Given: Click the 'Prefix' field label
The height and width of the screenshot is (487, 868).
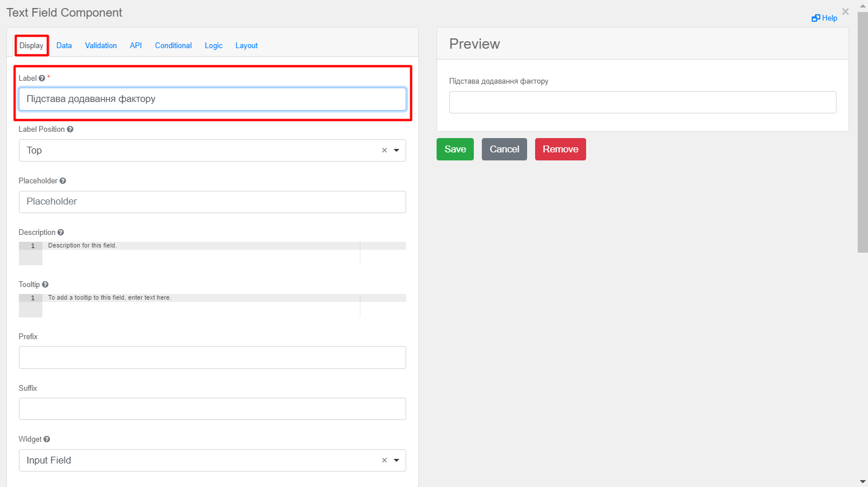Looking at the screenshot, I should coord(28,337).
